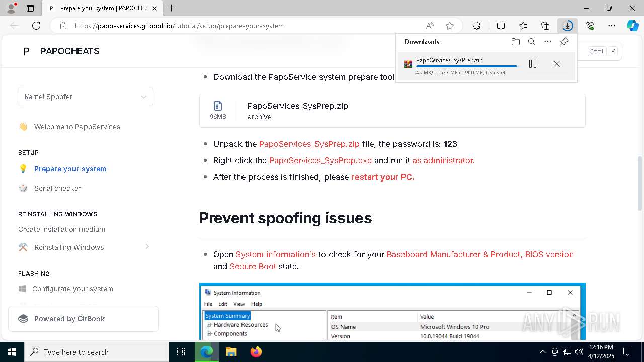Open the notification center
The height and width of the screenshot is (362, 644).
click(627, 352)
